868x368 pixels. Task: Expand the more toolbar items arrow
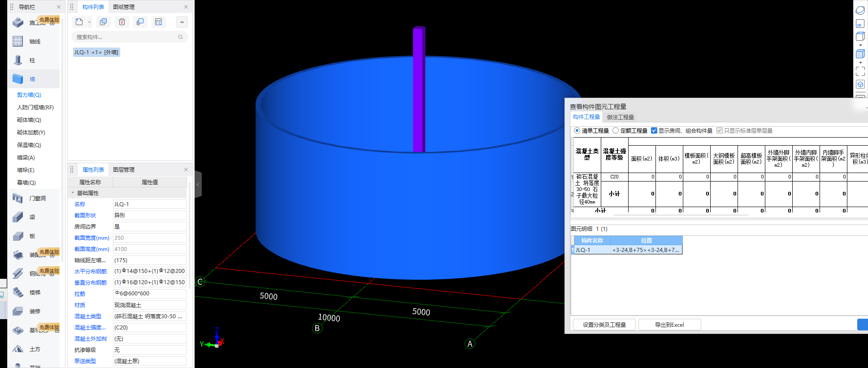pyautogui.click(x=182, y=22)
